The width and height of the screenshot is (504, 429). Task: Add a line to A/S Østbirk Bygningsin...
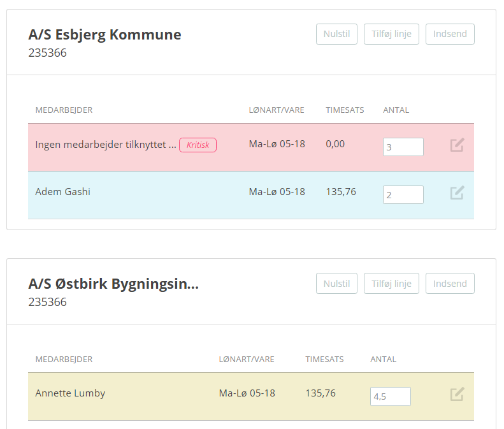pyautogui.click(x=391, y=283)
